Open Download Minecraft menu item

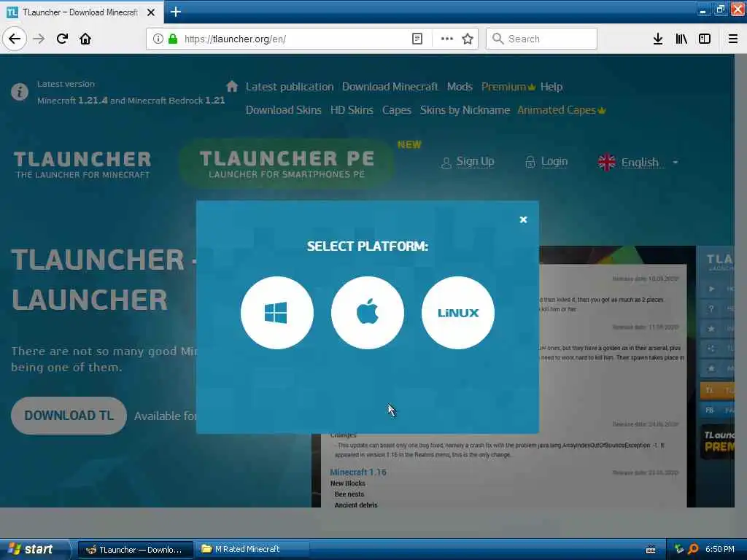pos(390,87)
